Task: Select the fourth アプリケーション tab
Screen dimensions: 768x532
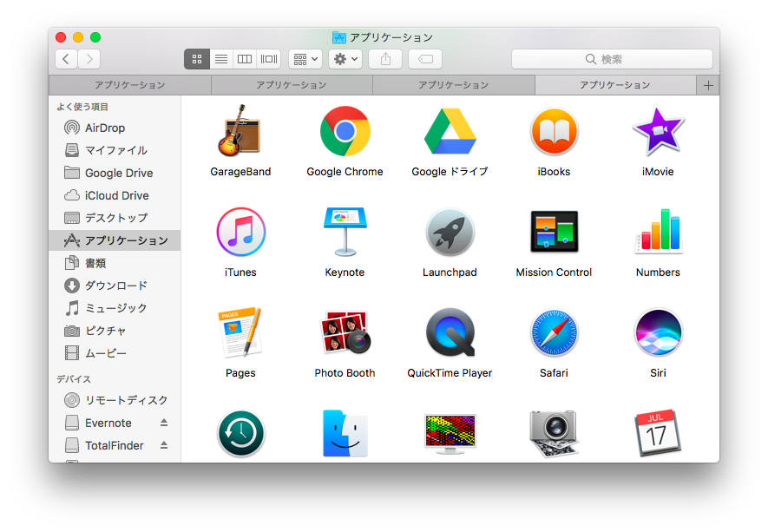Action: [x=615, y=85]
